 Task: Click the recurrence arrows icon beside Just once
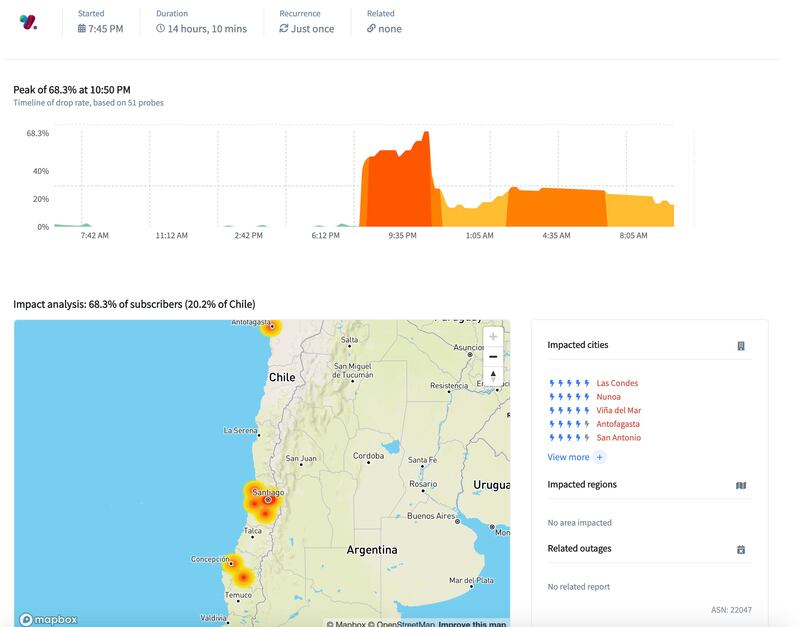[284, 29]
